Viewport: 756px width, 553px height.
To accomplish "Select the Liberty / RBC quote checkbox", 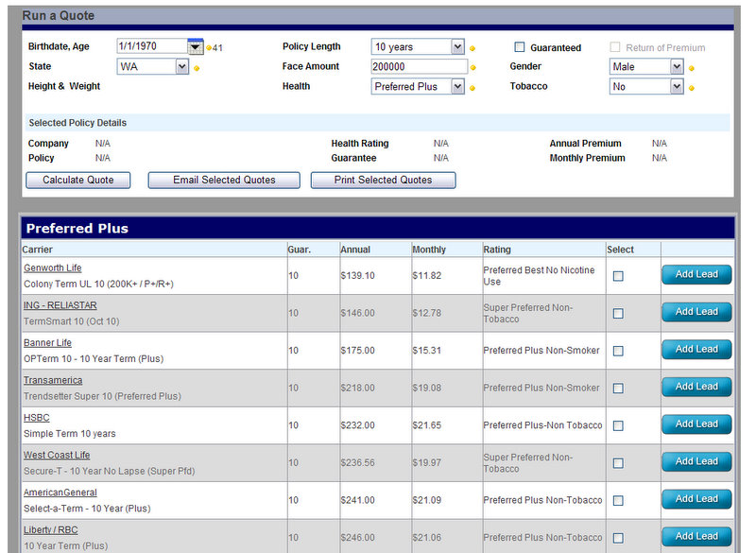I will tap(618, 538).
